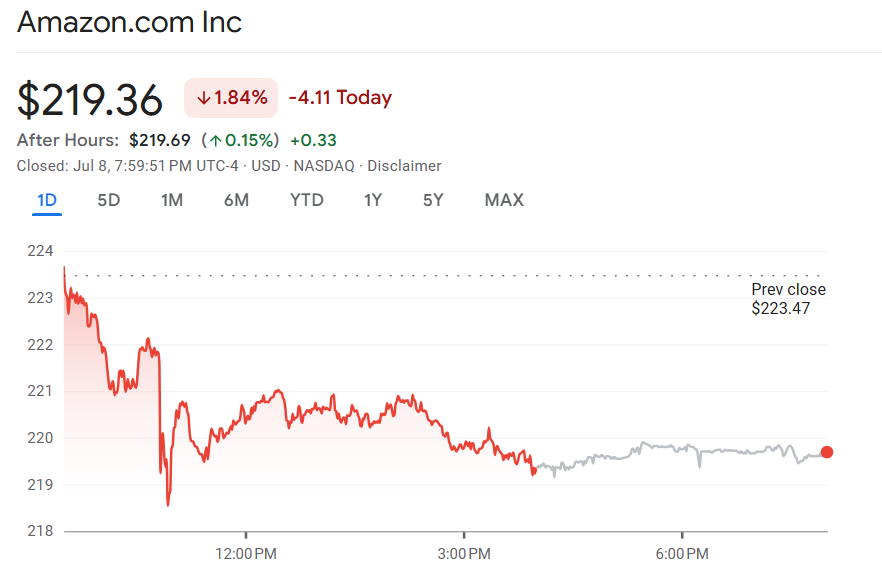Click the 3:00 PM time axis label
The width and height of the screenshot is (882, 575).
pyautogui.click(x=464, y=553)
